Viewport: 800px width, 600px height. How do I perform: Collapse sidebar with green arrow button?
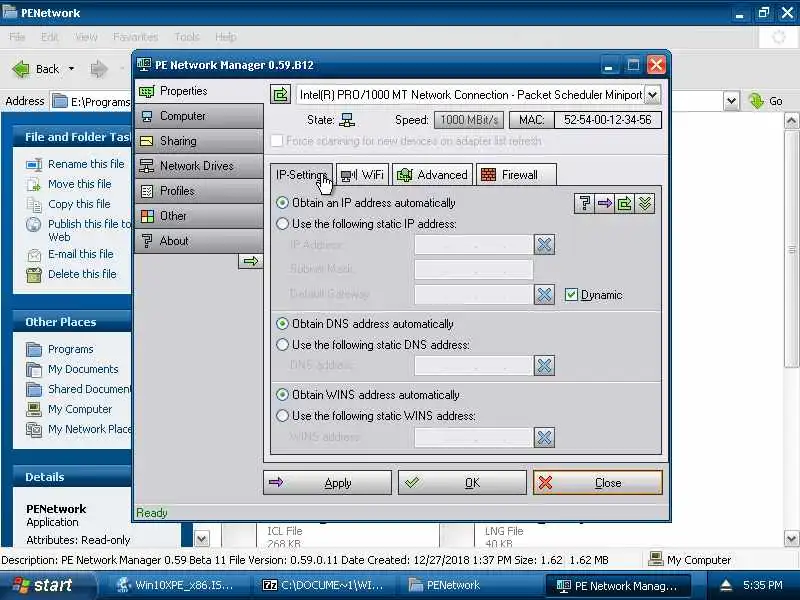click(x=251, y=261)
